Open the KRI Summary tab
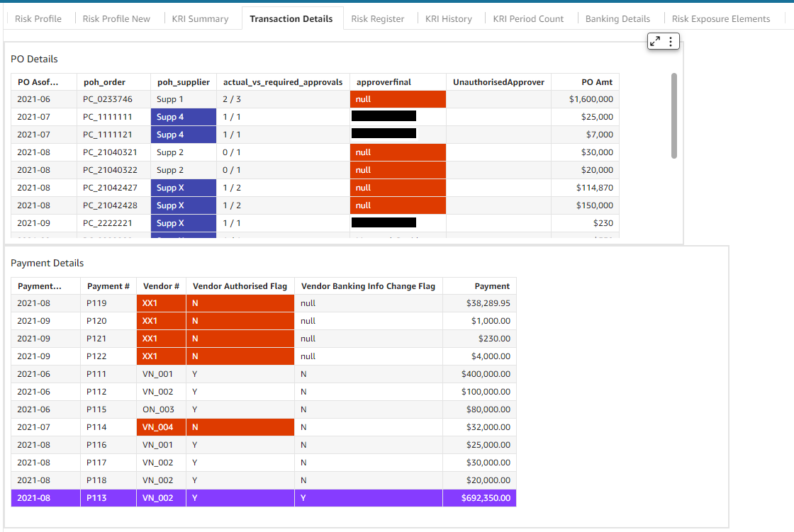 pos(200,19)
